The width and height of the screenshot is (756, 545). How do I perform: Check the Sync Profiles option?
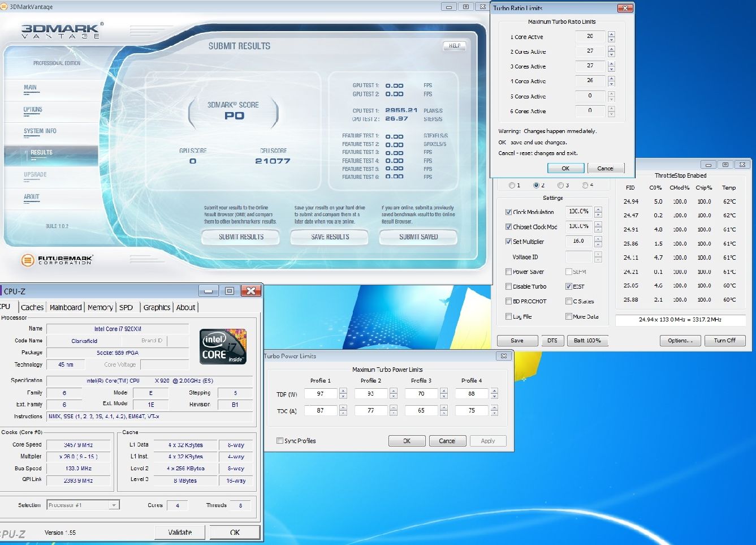280,441
